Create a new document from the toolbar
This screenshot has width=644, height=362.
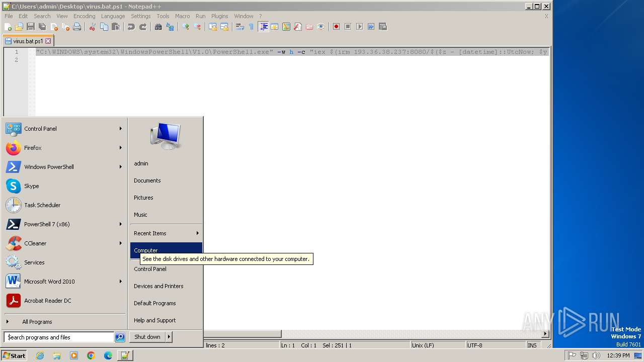pos(8,27)
